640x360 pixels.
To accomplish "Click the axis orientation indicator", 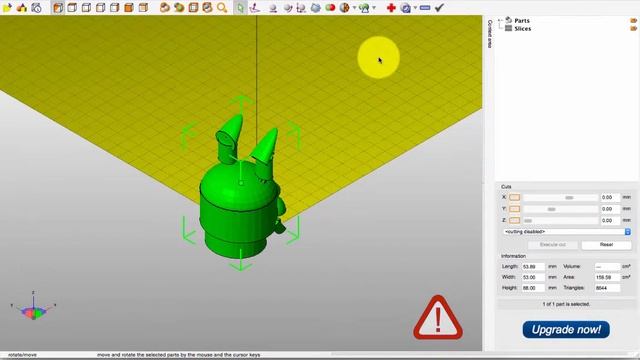I will point(33,306).
